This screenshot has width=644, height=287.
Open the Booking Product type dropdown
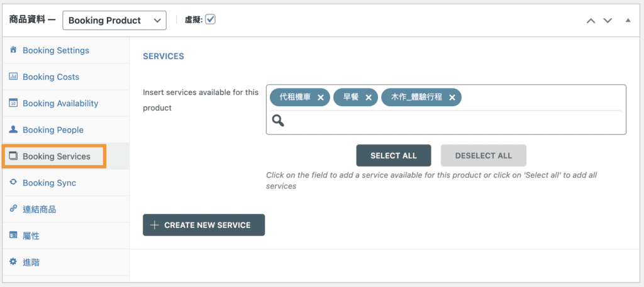[x=114, y=20]
